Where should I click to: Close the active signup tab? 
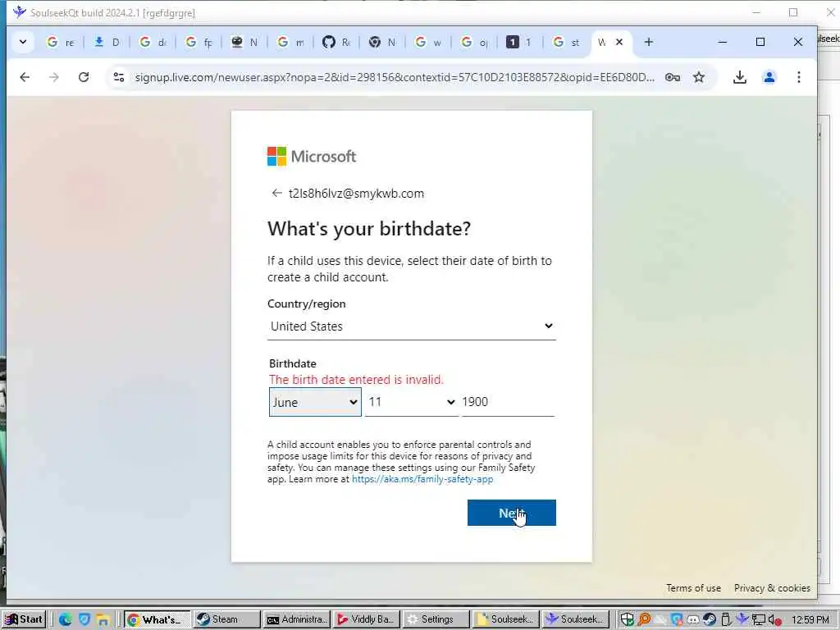(x=619, y=42)
